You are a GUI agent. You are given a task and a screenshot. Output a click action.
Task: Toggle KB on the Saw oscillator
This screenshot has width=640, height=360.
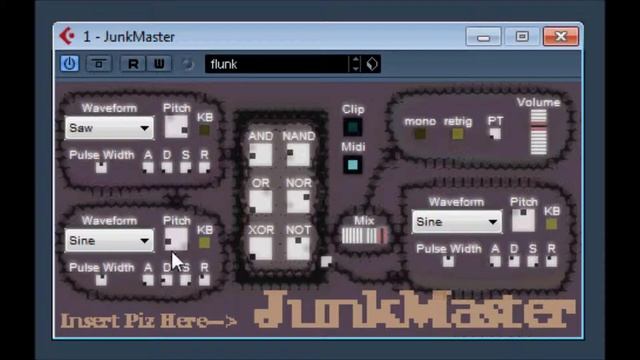(x=204, y=130)
